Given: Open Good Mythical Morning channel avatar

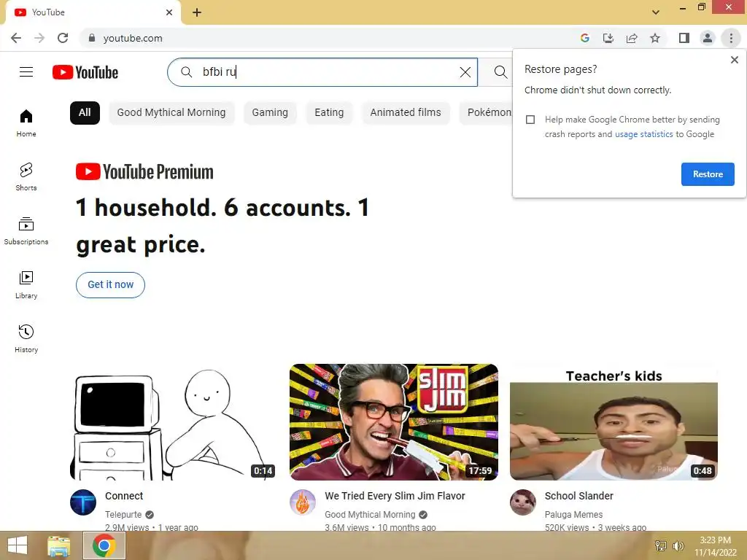Looking at the screenshot, I should pos(303,502).
